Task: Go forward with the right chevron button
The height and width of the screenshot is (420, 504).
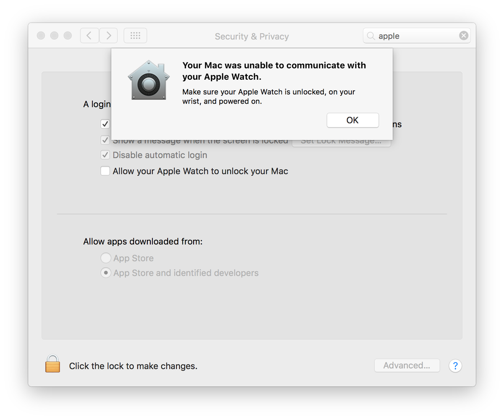Action: coord(108,36)
